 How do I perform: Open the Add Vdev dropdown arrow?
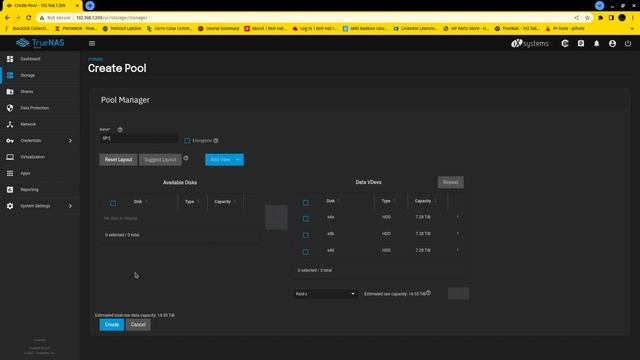238,160
